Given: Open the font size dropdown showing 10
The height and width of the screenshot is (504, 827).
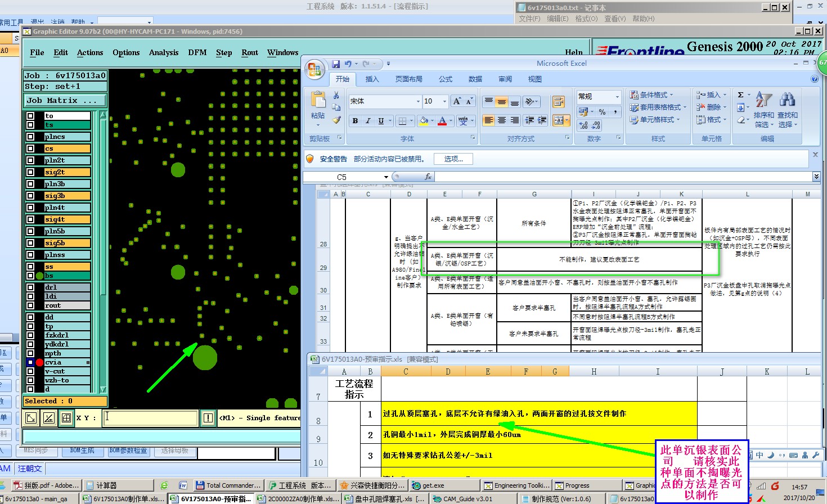Looking at the screenshot, I should 444,101.
